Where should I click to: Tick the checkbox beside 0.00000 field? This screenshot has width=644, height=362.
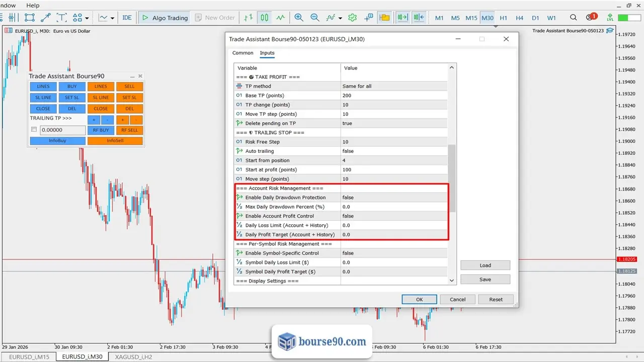tap(34, 130)
